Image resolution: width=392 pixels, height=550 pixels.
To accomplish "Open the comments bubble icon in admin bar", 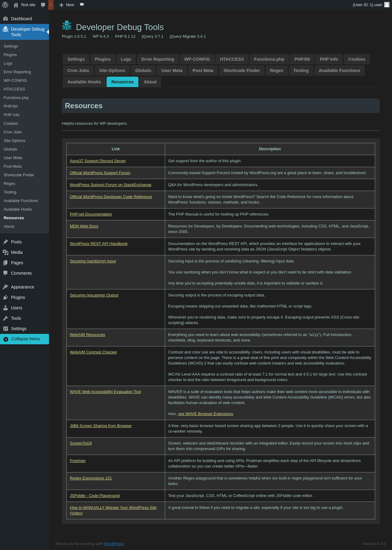I will 43,5.
